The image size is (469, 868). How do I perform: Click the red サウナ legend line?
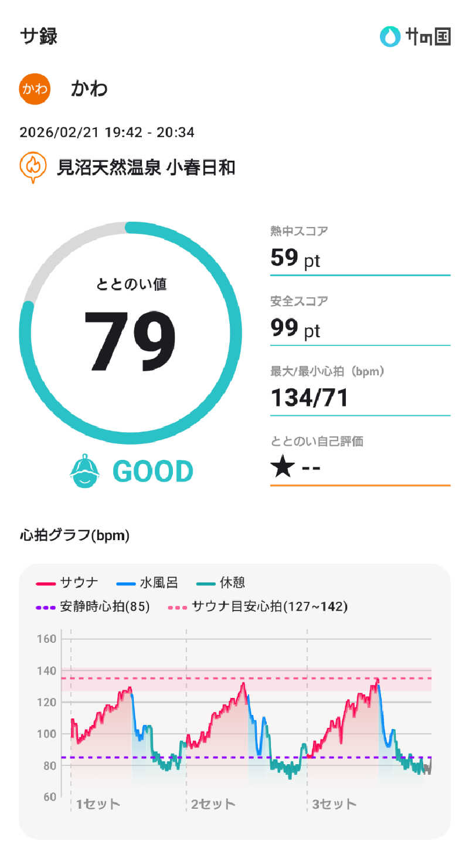(45, 583)
